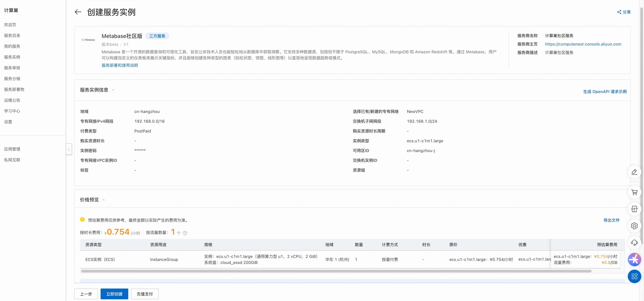Viewport: 644px width, 301px height.
Task: Open 运维公告 in the sidebar
Action: [12, 100]
